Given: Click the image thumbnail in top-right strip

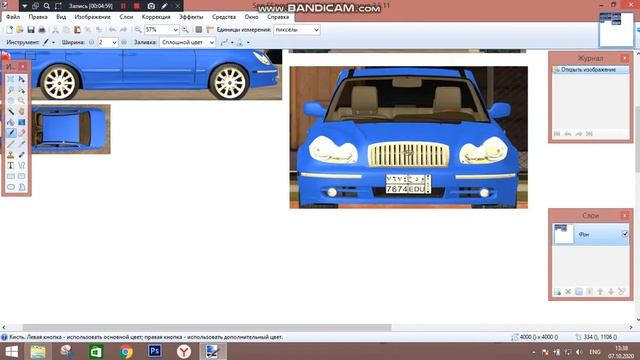Looking at the screenshot, I should 616,29.
